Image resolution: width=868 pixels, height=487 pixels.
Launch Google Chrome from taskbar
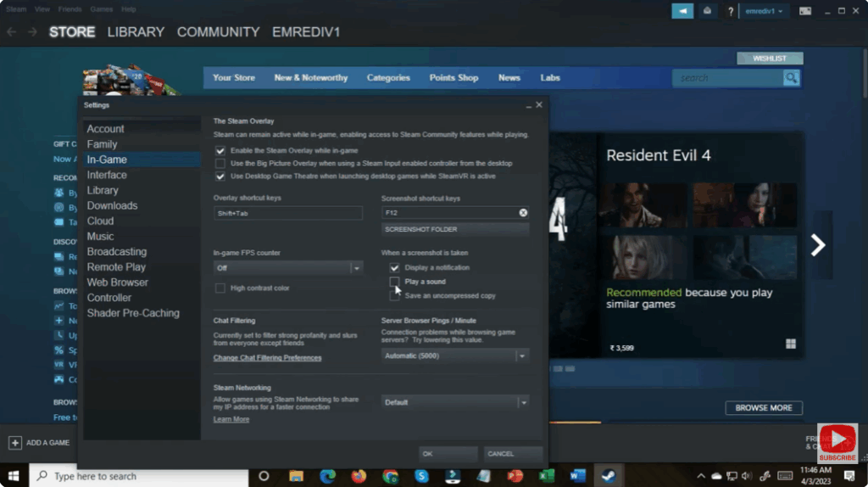click(390, 476)
